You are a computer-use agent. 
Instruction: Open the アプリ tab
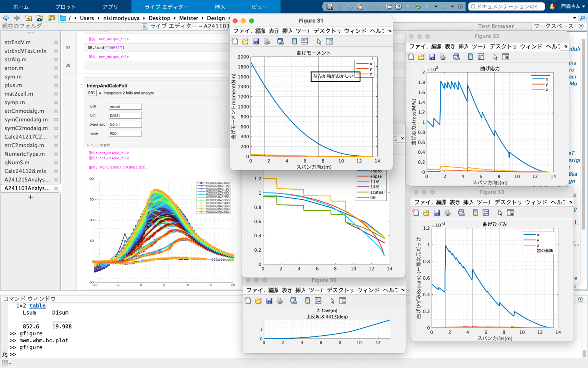[x=110, y=7]
